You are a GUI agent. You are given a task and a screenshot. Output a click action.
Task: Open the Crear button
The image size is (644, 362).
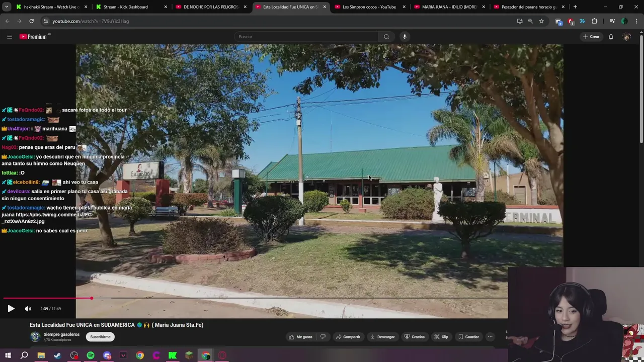[591, 37]
